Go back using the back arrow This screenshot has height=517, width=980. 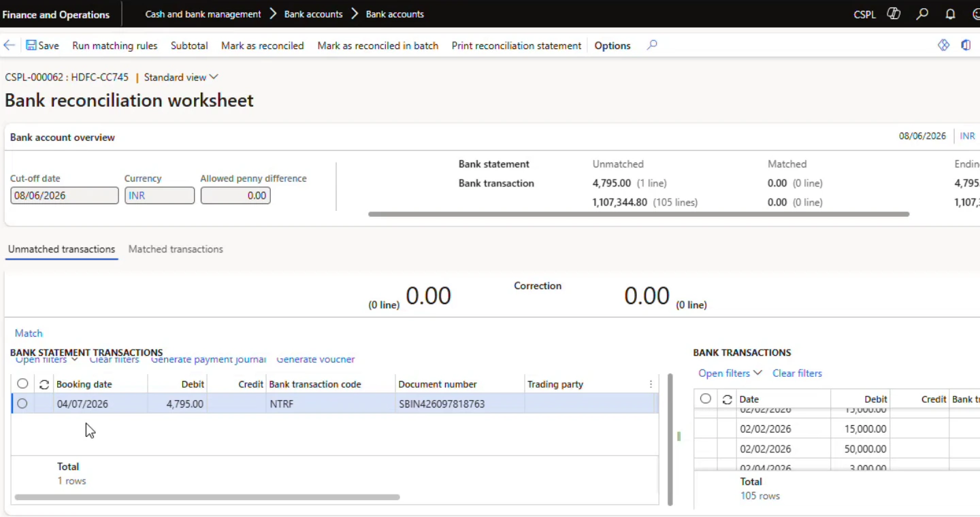pyautogui.click(x=9, y=46)
